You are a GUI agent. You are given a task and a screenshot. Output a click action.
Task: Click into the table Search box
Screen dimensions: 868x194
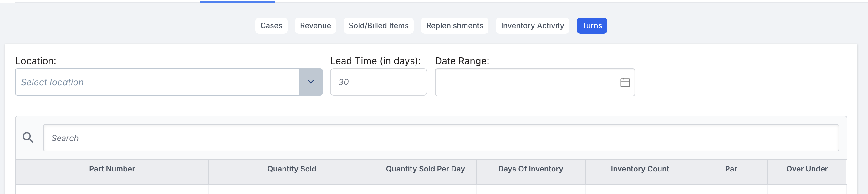441,138
